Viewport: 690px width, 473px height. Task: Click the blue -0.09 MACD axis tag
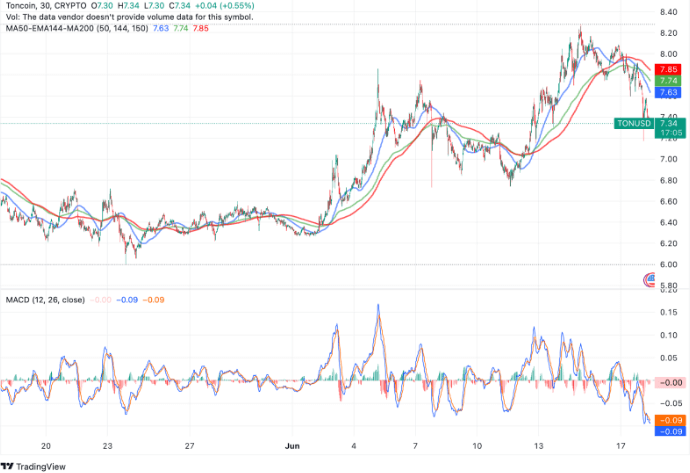(x=670, y=431)
